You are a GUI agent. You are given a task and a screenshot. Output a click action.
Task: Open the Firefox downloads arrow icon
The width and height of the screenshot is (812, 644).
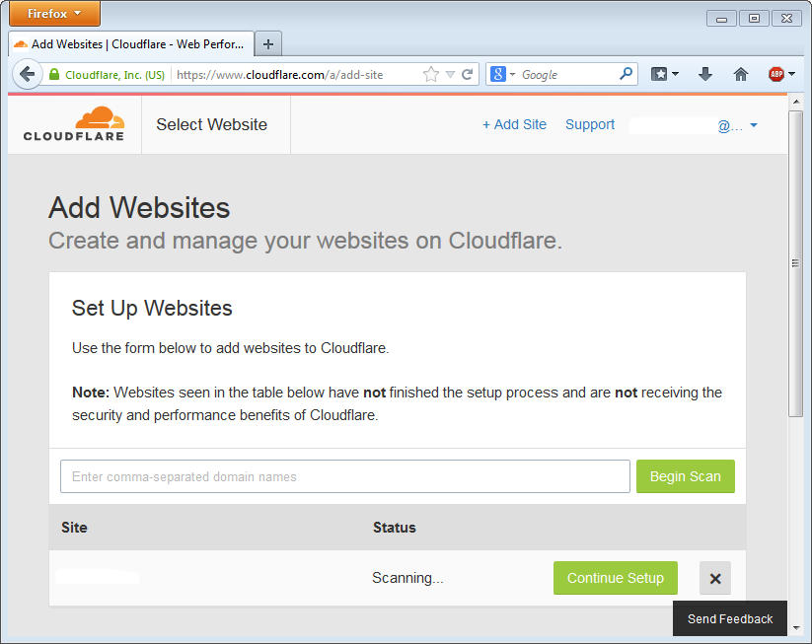(704, 74)
